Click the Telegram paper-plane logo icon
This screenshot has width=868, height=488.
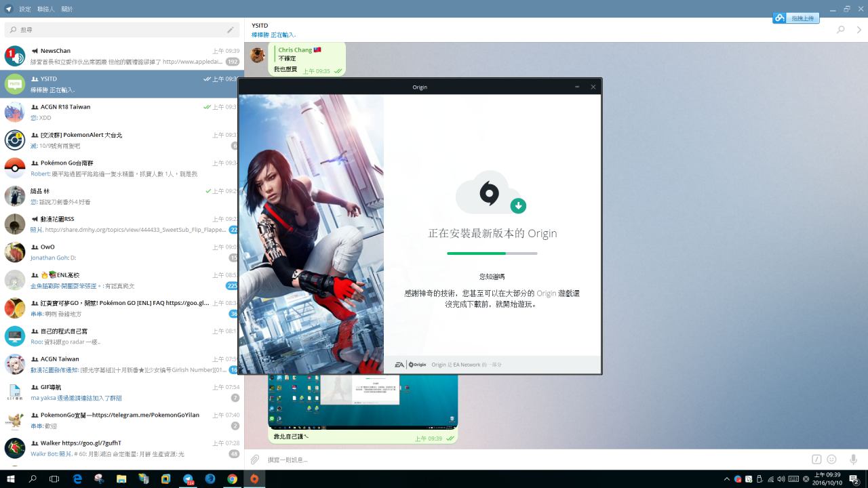pyautogui.click(x=9, y=9)
